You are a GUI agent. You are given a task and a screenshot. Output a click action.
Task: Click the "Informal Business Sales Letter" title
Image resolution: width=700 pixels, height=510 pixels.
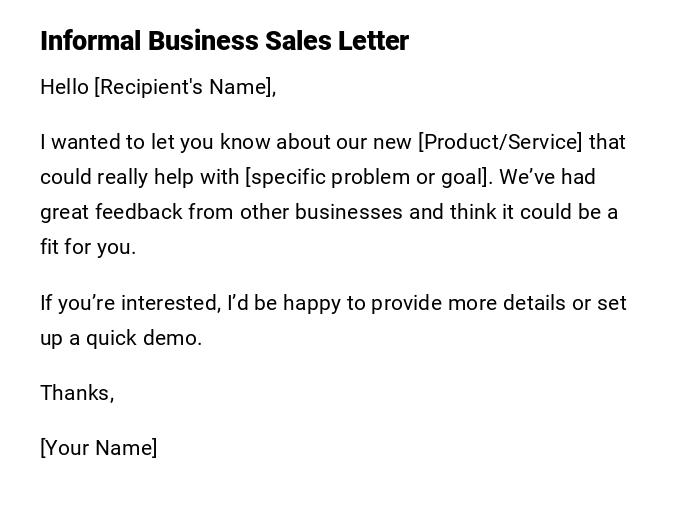(224, 41)
